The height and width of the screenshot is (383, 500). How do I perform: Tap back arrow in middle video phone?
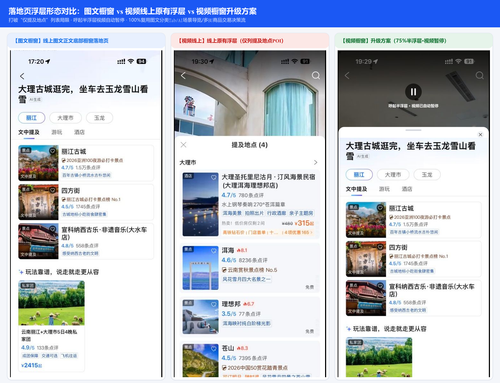[183, 76]
